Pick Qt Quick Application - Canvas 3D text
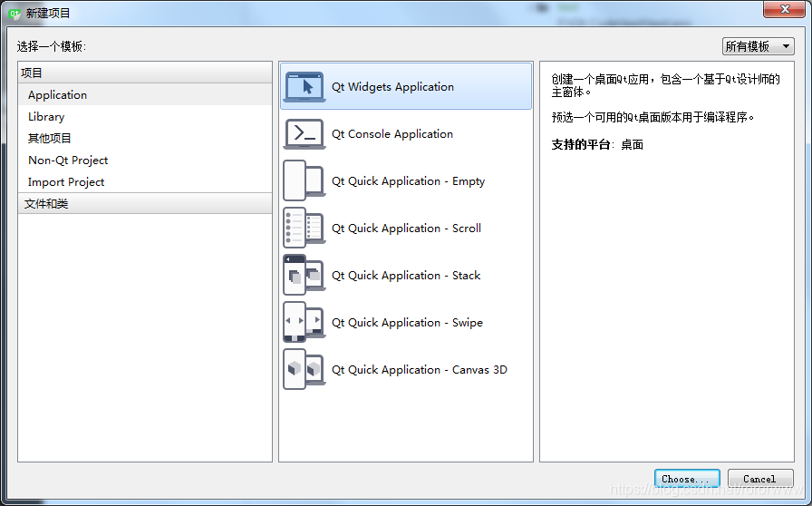This screenshot has height=506, width=812. click(x=420, y=370)
